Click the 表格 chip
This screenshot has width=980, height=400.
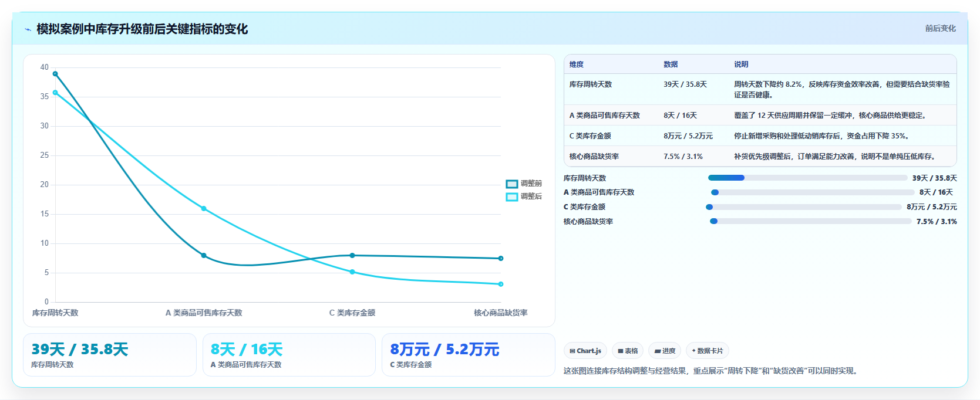628,351
